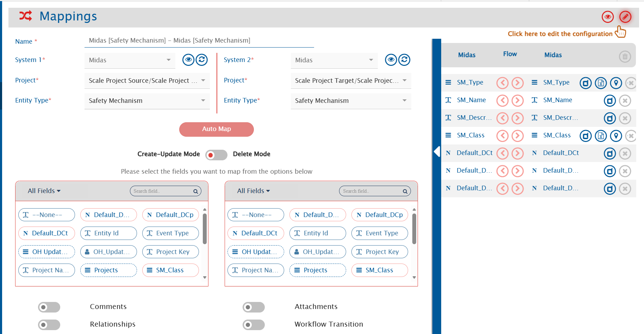The width and height of the screenshot is (644, 334).
Task: Select the Event Type field in left list
Action: [x=170, y=233]
